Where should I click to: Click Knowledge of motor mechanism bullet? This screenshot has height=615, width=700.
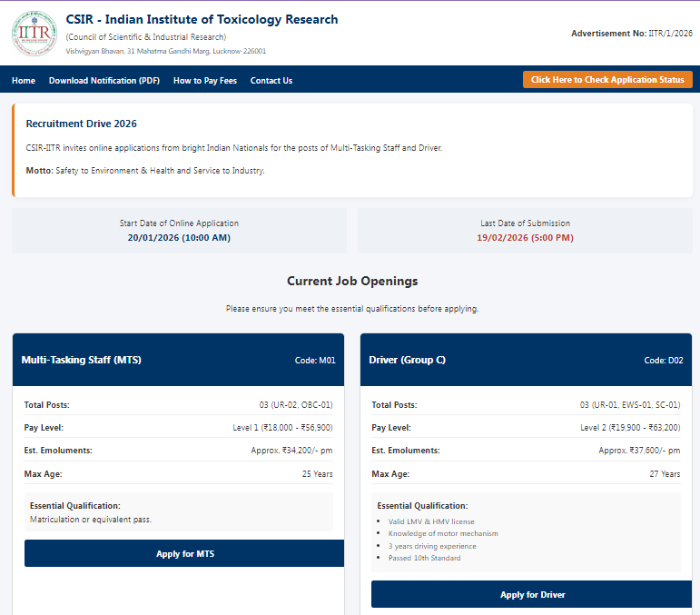pyautogui.click(x=443, y=534)
